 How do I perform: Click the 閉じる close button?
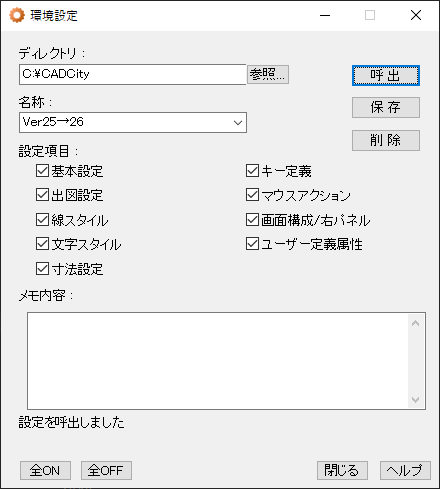point(342,470)
